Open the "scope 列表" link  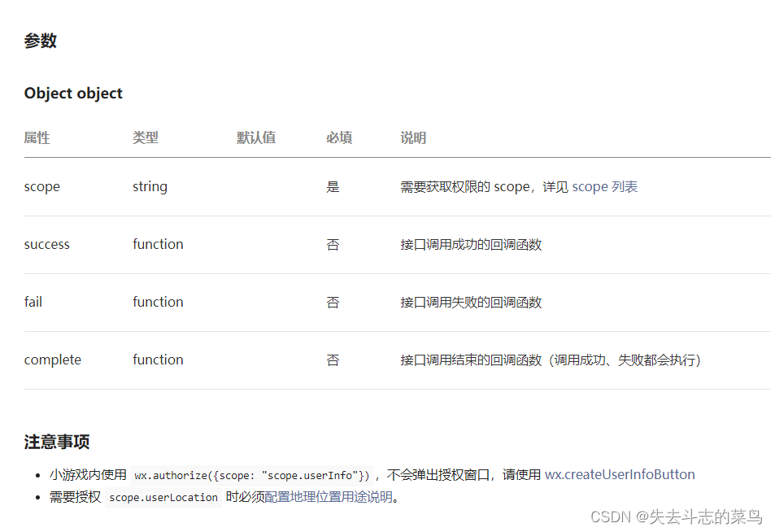point(604,187)
